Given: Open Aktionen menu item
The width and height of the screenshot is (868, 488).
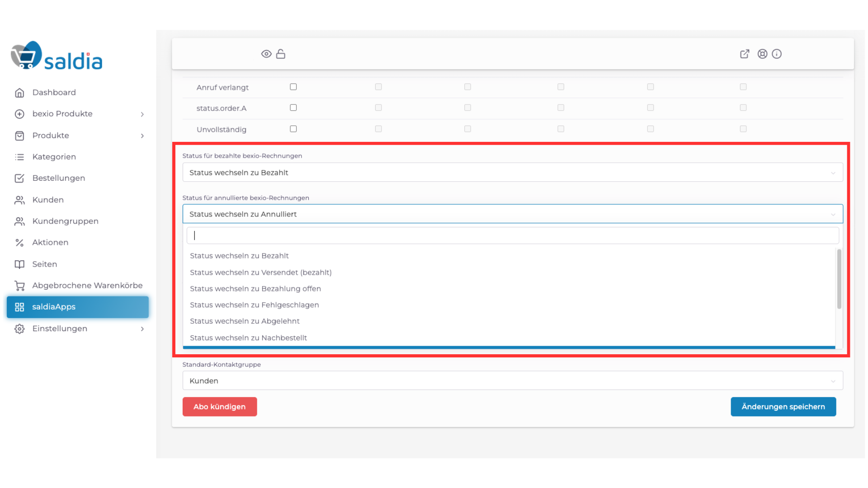Looking at the screenshot, I should coord(78,243).
